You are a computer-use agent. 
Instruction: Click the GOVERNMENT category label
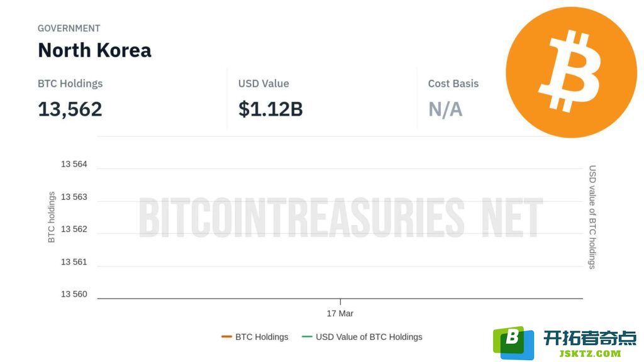point(69,28)
